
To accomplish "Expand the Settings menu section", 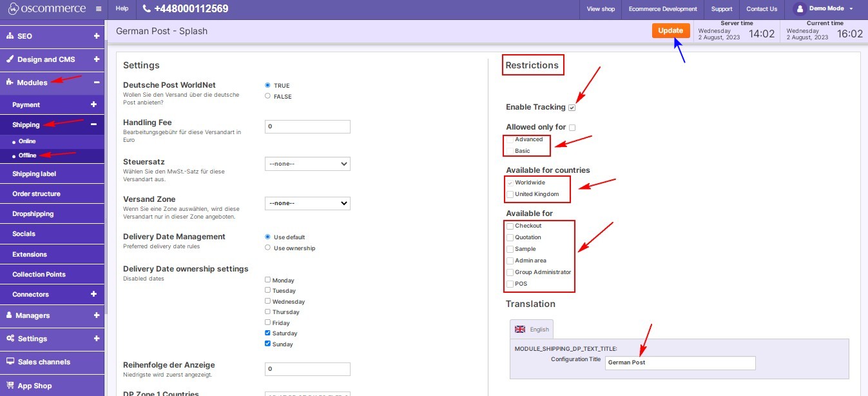I will 97,339.
